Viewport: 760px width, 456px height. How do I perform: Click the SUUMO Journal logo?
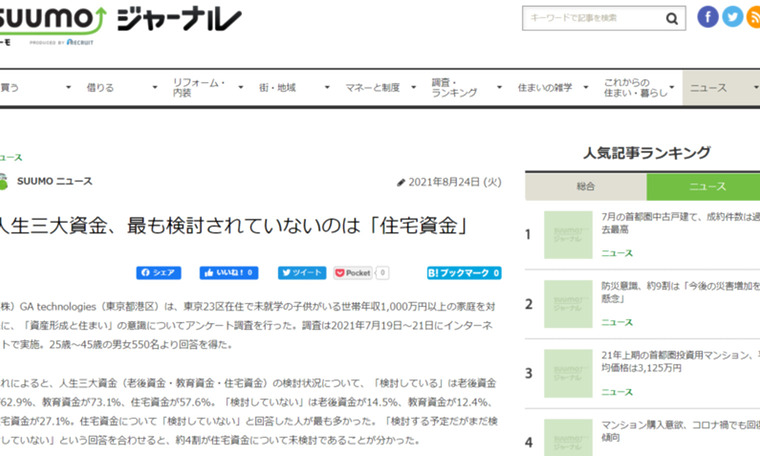(120, 22)
